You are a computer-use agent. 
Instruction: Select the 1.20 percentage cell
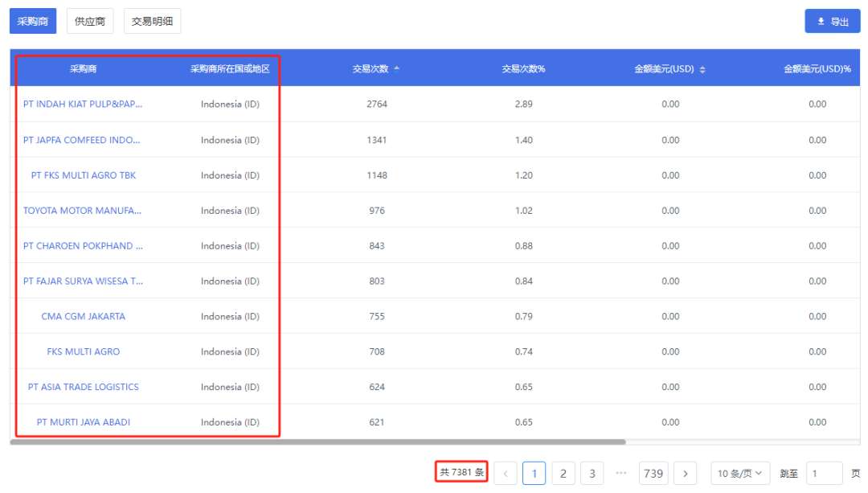pyautogui.click(x=524, y=175)
